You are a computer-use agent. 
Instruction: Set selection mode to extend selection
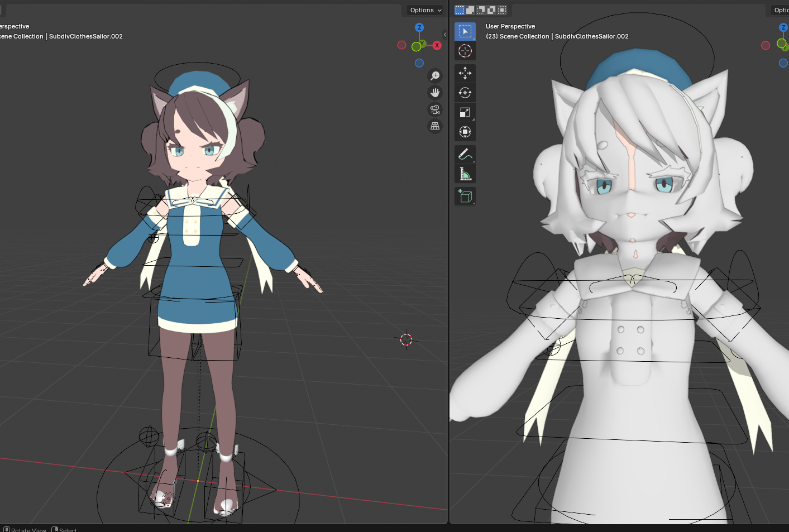[x=470, y=10]
